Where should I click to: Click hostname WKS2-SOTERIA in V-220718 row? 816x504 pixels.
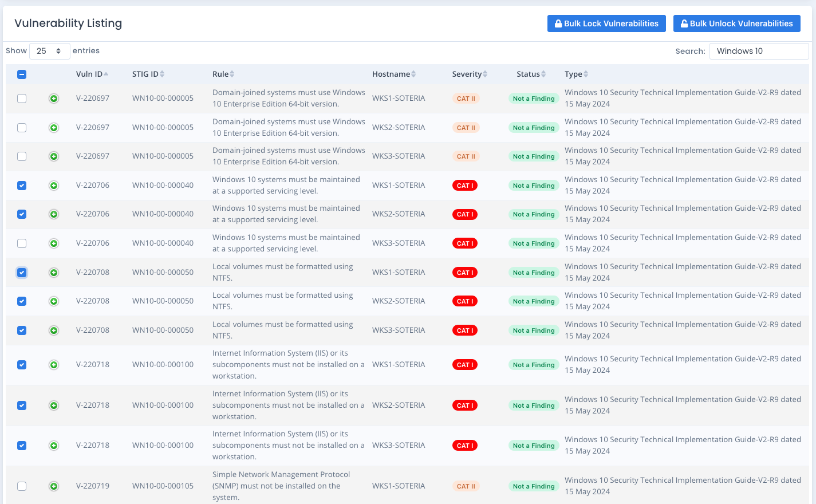coord(399,405)
